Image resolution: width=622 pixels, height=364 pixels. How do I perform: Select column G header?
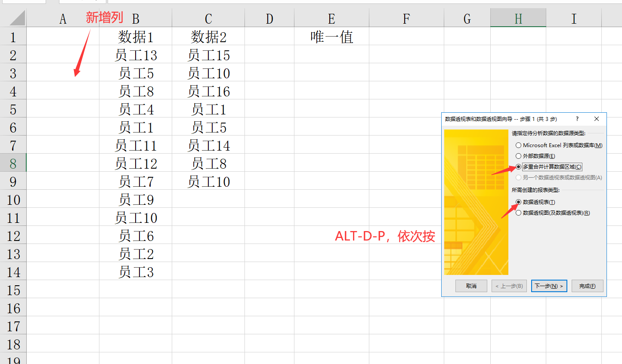(x=467, y=19)
